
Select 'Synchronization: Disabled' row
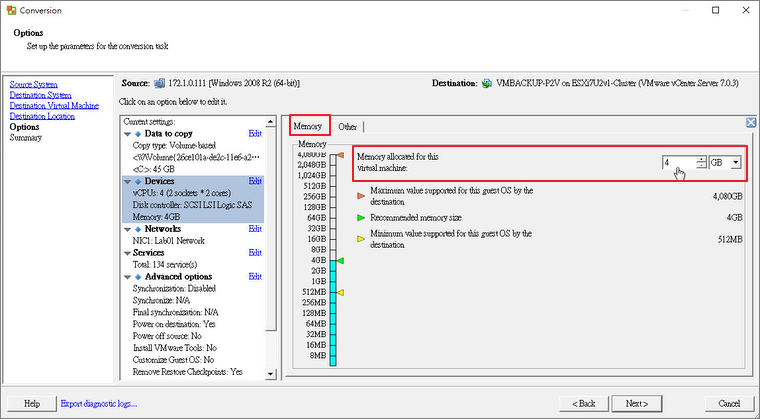click(174, 289)
